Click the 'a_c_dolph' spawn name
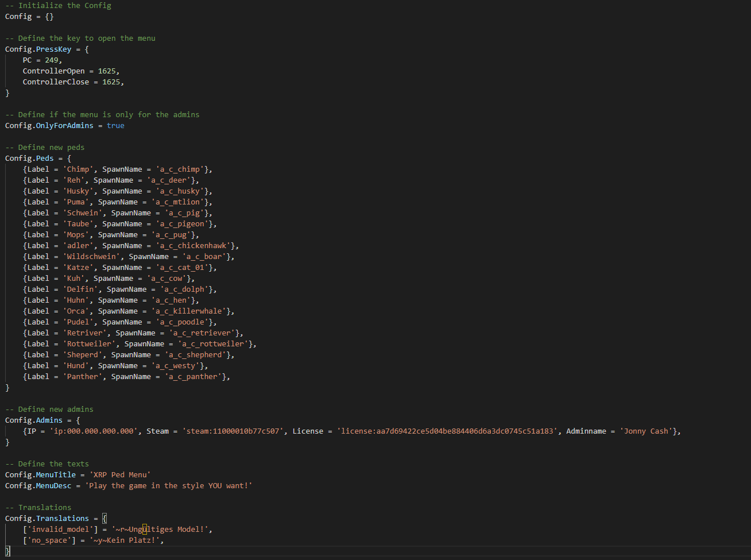Viewport: 751px width, 560px height. pyautogui.click(x=184, y=289)
